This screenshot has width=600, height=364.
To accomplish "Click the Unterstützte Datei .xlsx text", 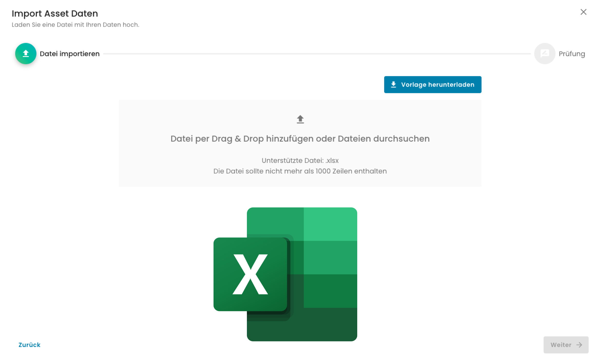I will pos(300,160).
